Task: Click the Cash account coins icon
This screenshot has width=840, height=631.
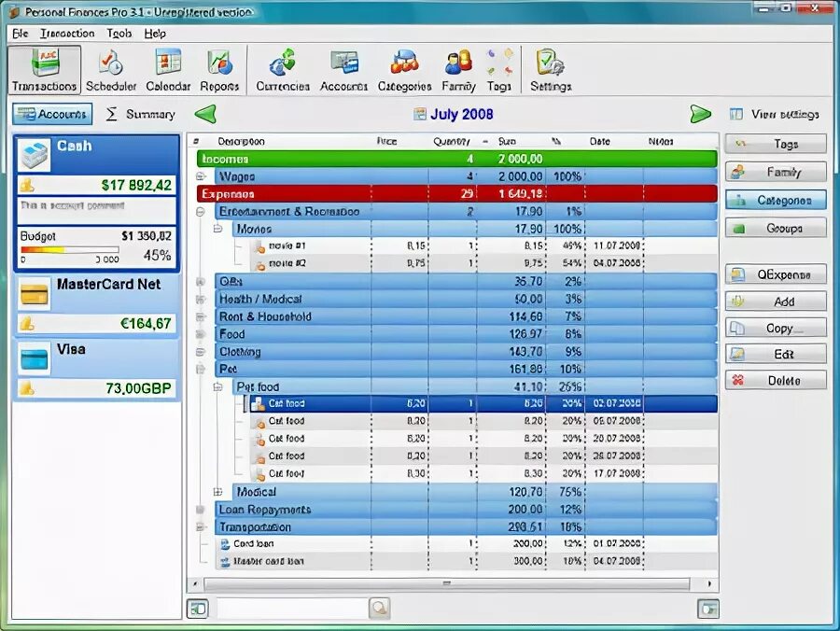Action: click(x=27, y=186)
